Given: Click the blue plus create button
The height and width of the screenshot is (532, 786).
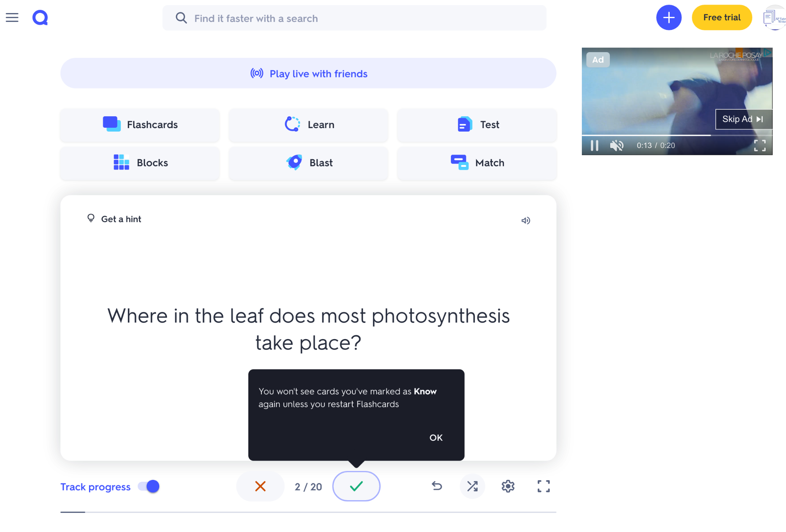Looking at the screenshot, I should [x=669, y=18].
